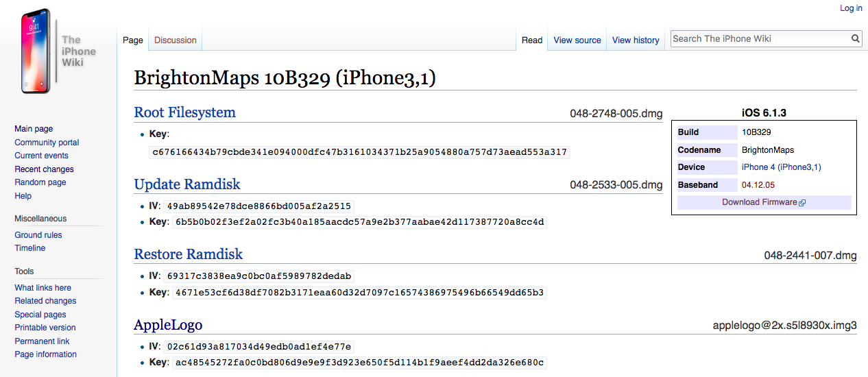Go to Main page in sidebar
The width and height of the screenshot is (868, 377).
pos(34,129)
